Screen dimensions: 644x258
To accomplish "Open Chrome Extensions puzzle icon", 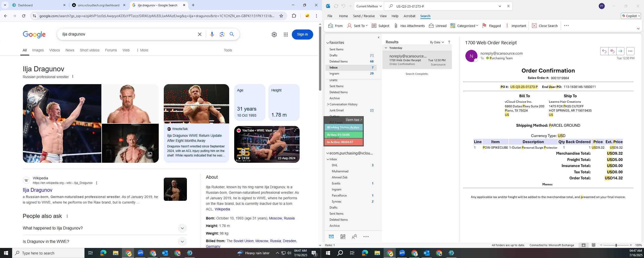I will pyautogui.click(x=294, y=16).
